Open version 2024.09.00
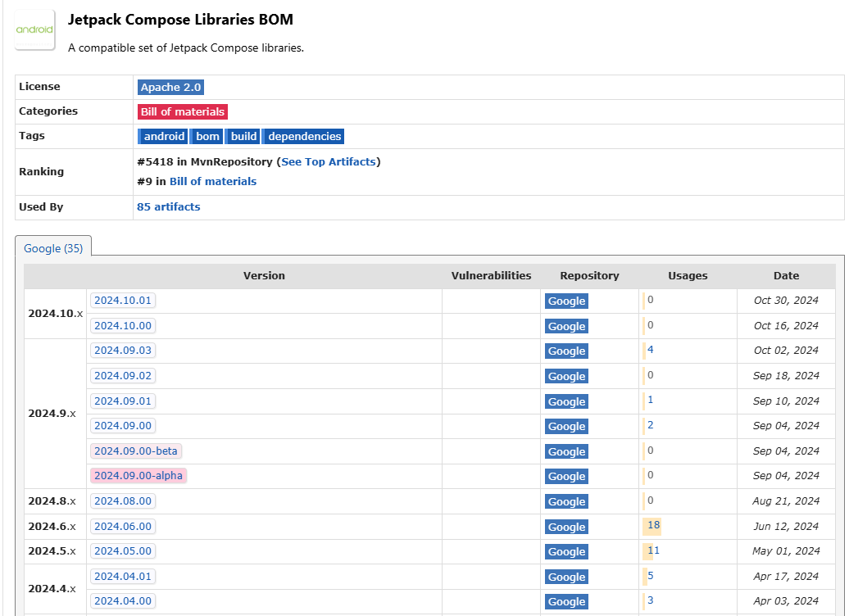The height and width of the screenshot is (616, 849). point(123,425)
